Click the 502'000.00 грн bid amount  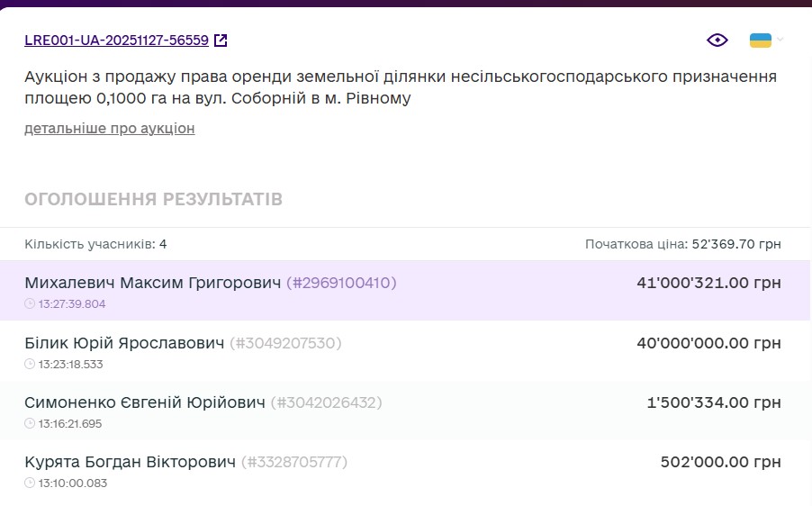coord(720,462)
